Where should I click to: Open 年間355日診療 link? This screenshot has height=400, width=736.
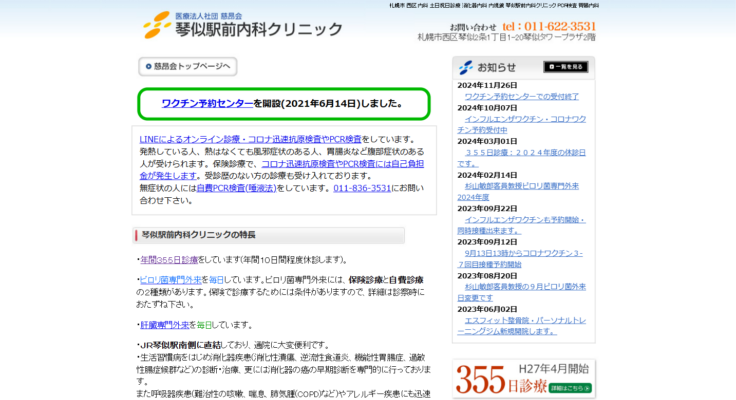169,260
